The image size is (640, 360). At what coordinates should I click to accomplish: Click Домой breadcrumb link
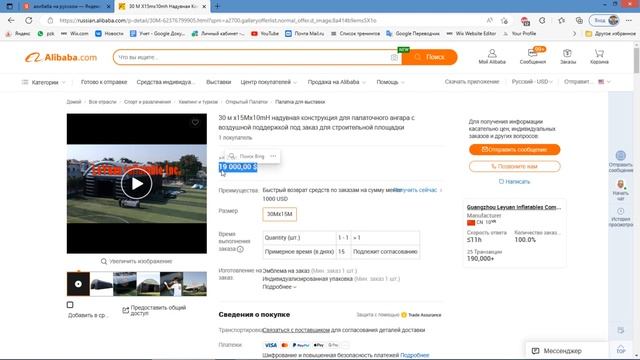tap(74, 102)
